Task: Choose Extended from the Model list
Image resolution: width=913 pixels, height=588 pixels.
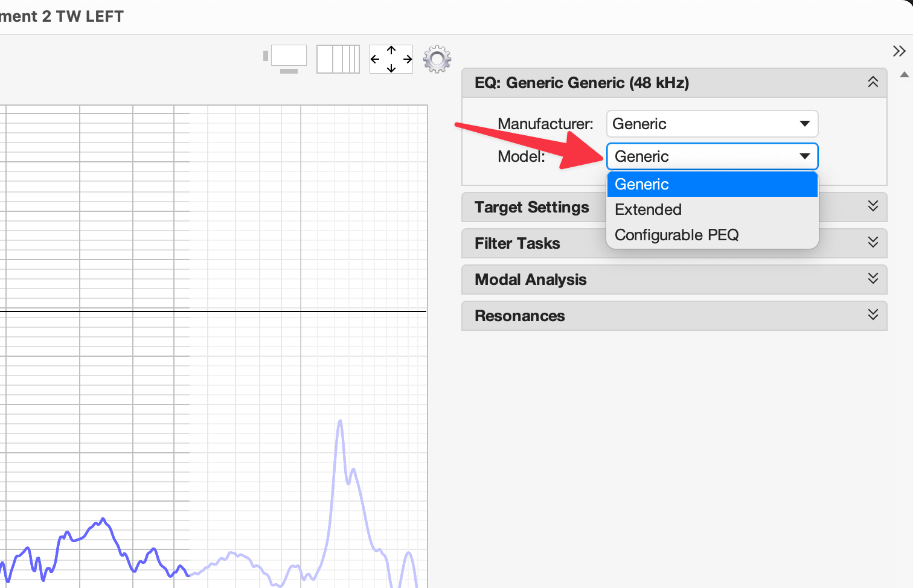Action: click(648, 209)
